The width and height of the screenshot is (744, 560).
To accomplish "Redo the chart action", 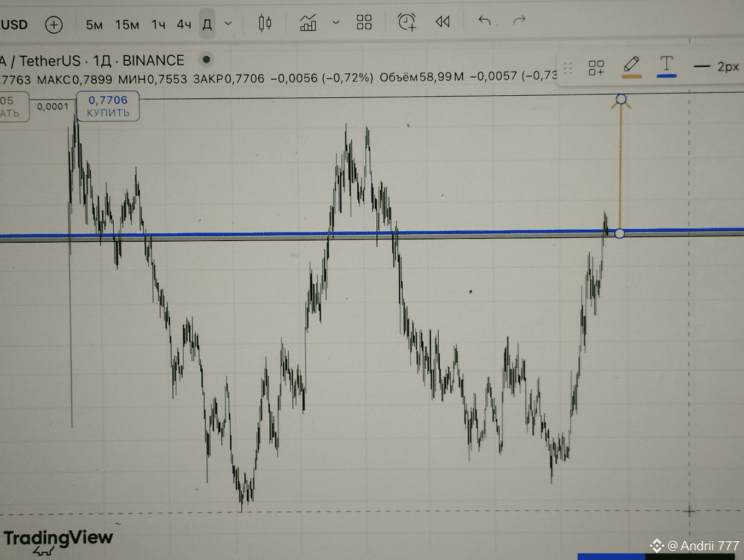I will (519, 20).
